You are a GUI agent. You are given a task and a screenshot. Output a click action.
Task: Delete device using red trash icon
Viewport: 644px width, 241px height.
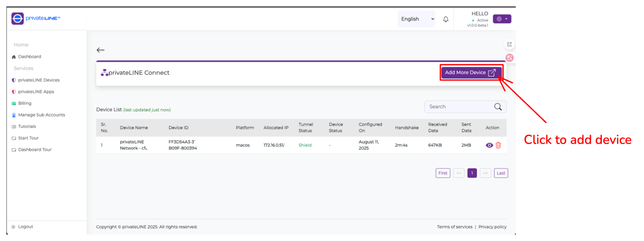498,145
